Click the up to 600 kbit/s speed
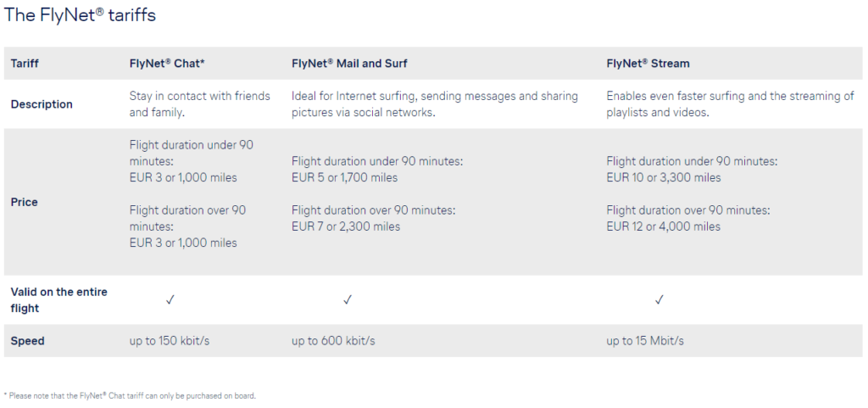Viewport: 868px width, 408px height. point(333,341)
